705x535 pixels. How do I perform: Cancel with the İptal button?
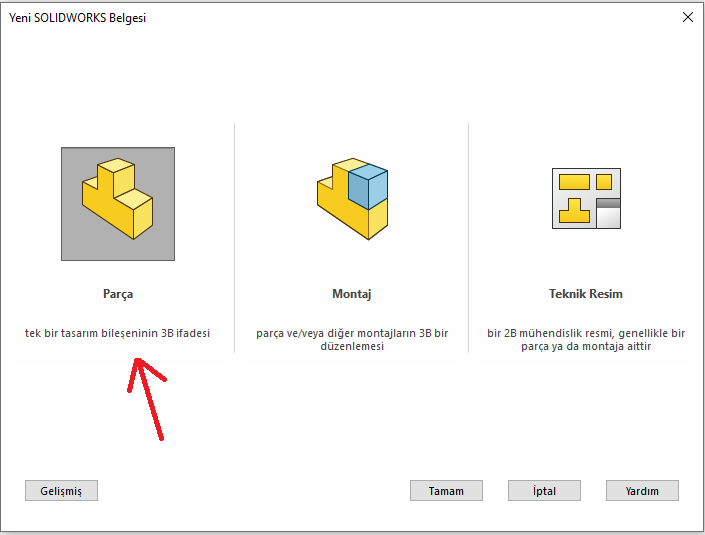pyautogui.click(x=544, y=491)
